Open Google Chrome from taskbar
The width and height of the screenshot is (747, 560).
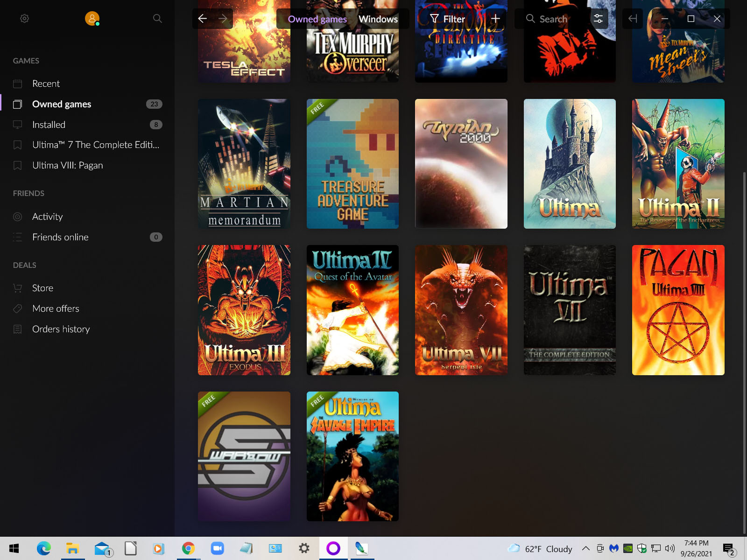[x=188, y=548]
